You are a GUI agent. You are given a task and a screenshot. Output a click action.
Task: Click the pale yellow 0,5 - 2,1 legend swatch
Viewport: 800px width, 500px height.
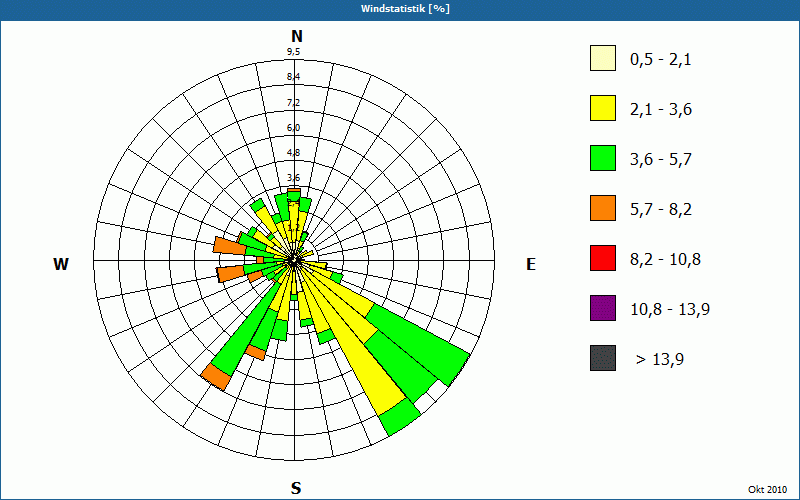[x=603, y=58]
